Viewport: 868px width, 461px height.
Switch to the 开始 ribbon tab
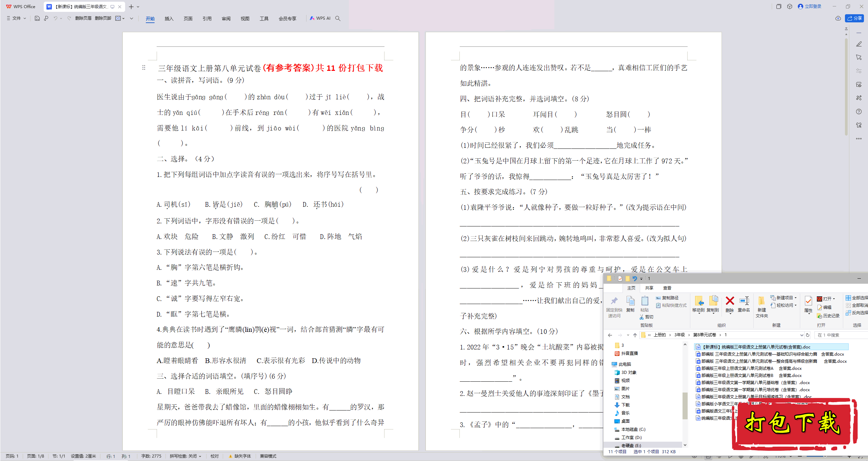[x=150, y=19]
